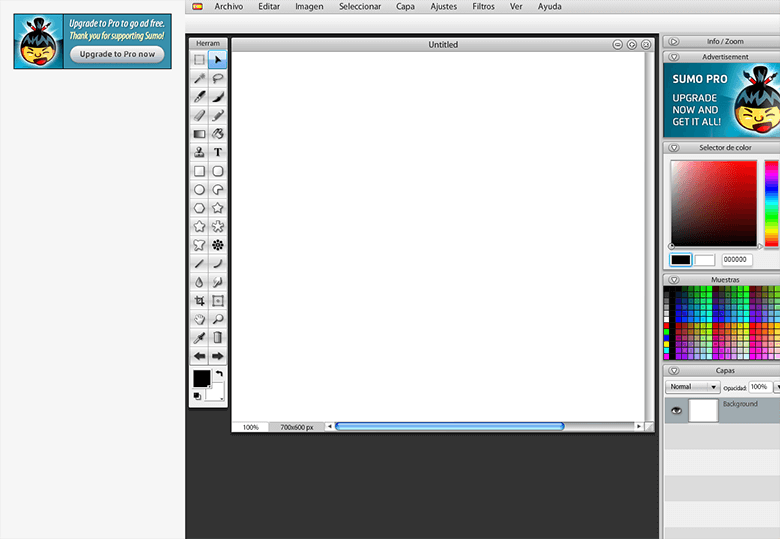Pick a shade in the red color field
Image resolution: width=780 pixels, height=539 pixels.
pos(713,203)
